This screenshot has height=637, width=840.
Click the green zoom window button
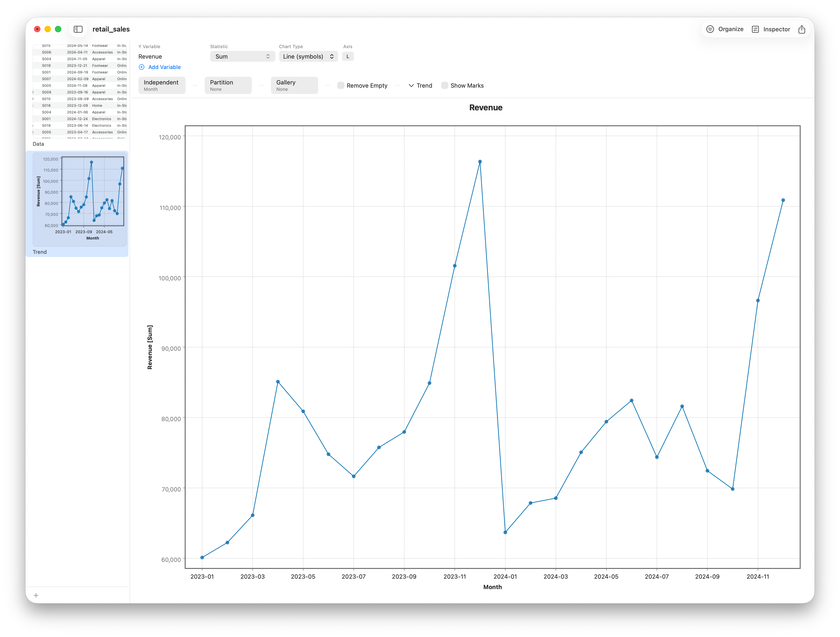[58, 29]
